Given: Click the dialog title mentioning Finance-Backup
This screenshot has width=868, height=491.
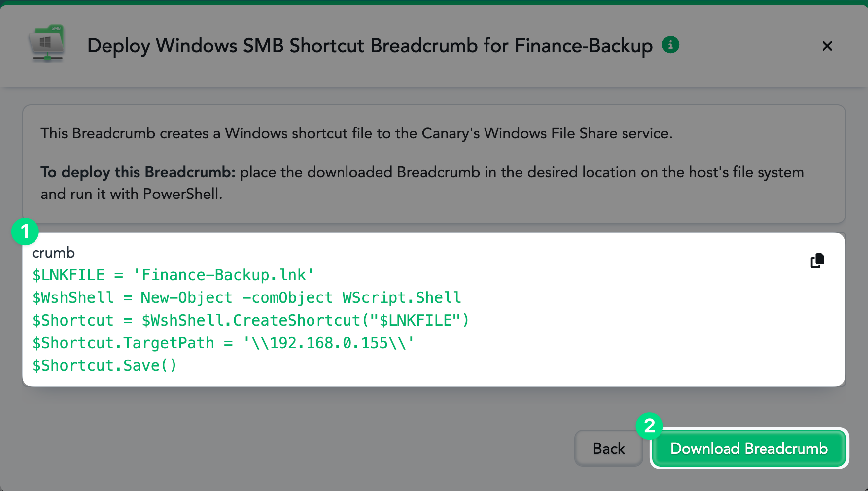Looking at the screenshot, I should click(x=370, y=46).
